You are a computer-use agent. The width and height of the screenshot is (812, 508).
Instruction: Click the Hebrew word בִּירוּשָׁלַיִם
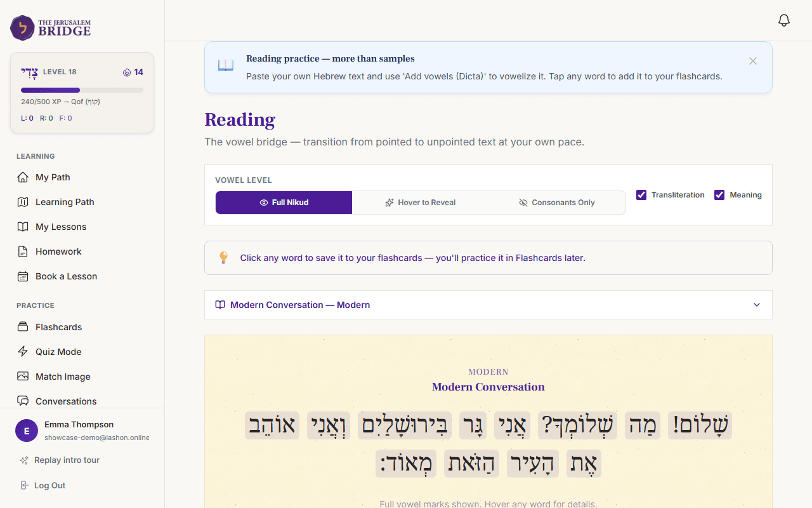404,425
